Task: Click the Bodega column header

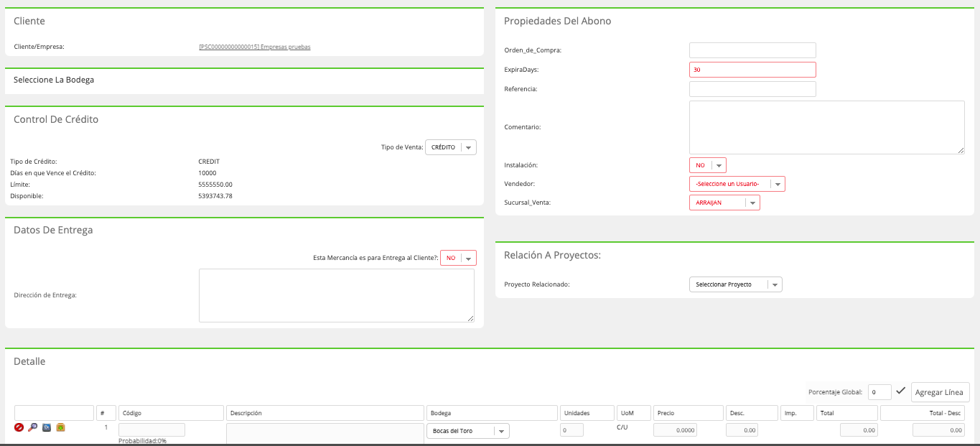Action: (x=492, y=413)
